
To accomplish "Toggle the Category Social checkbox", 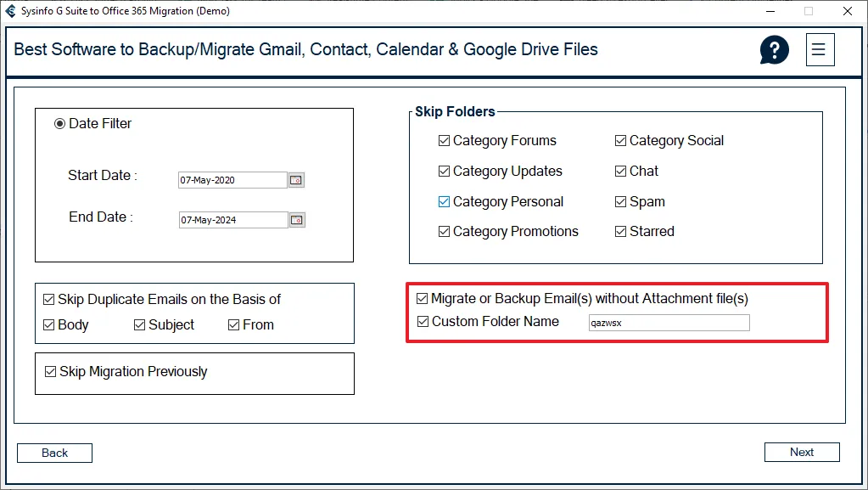I will coord(620,141).
